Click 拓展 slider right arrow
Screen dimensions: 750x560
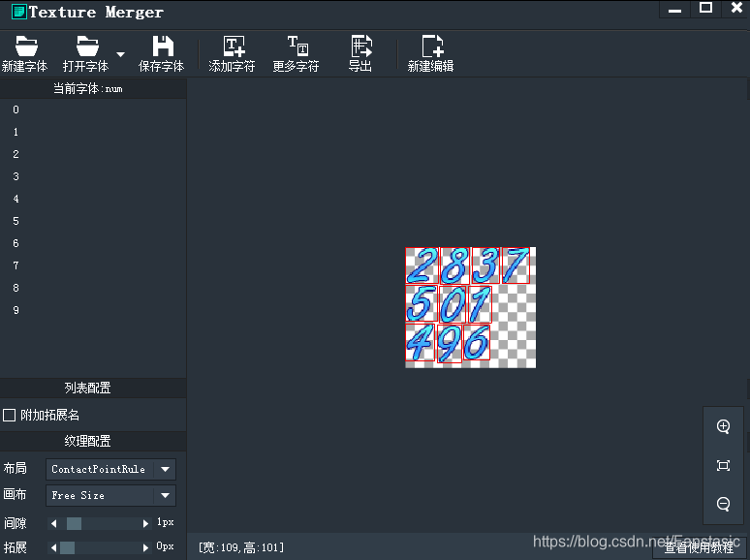(x=145, y=547)
